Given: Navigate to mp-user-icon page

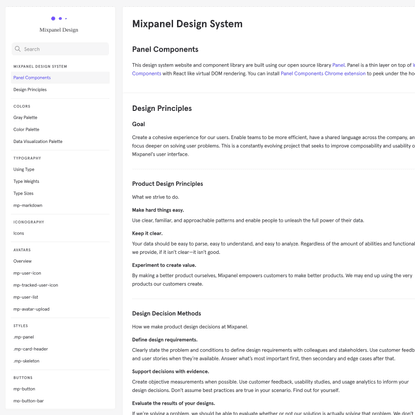Looking at the screenshot, I should (x=27, y=274).
